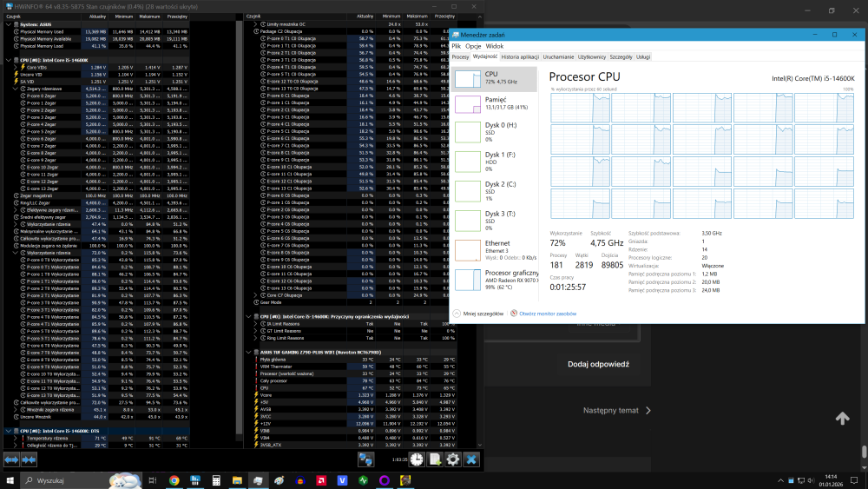The width and height of the screenshot is (868, 489).
Task: Click HWiNFO expand layout arrows icon
Action: pyautogui.click(x=12, y=459)
